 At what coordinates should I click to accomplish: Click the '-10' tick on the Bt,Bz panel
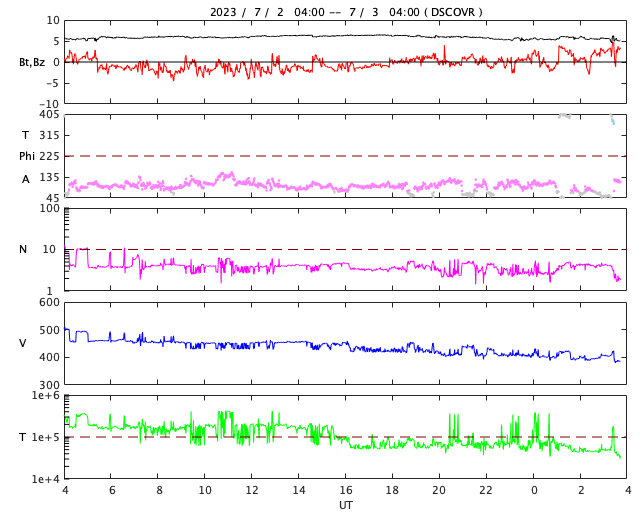tap(49, 104)
